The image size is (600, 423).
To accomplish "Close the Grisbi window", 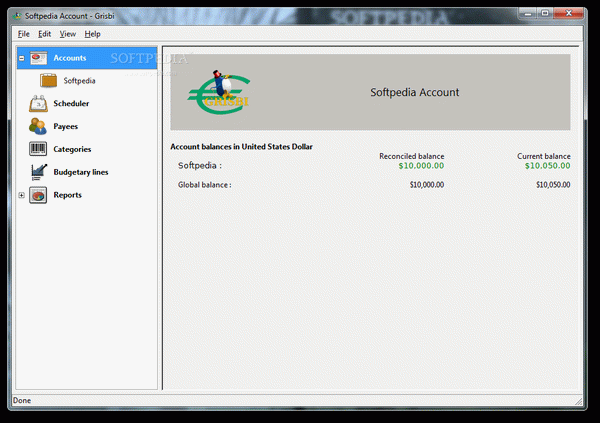I will point(569,14).
